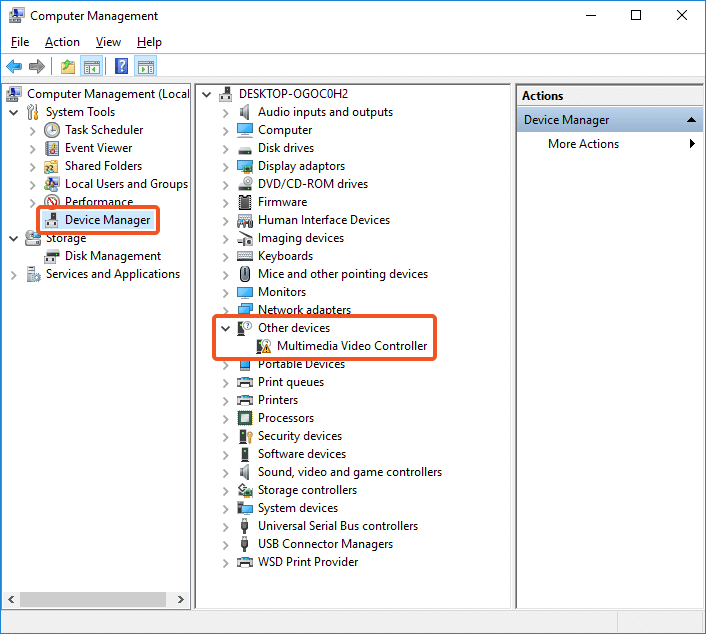Click the left pane scroll right arrow
706x634 pixels.
[x=181, y=599]
